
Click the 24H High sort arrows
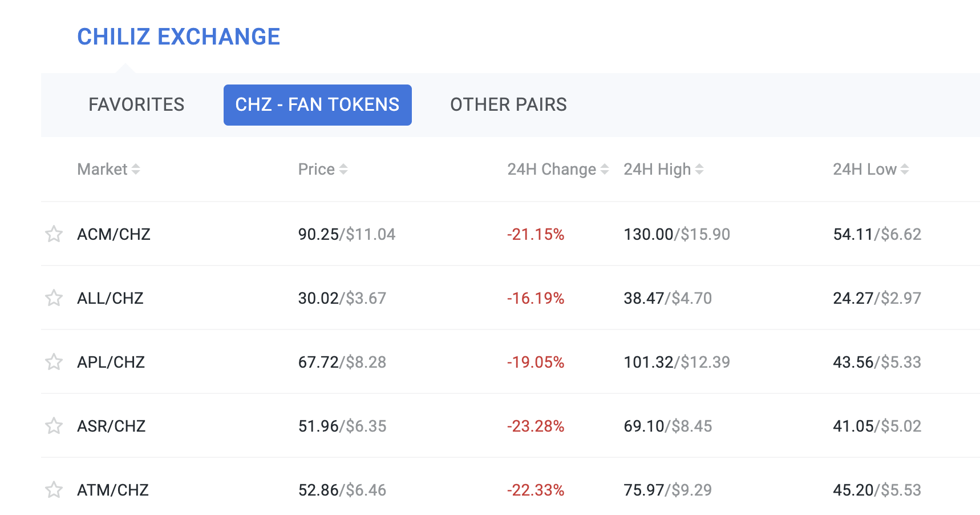(699, 170)
